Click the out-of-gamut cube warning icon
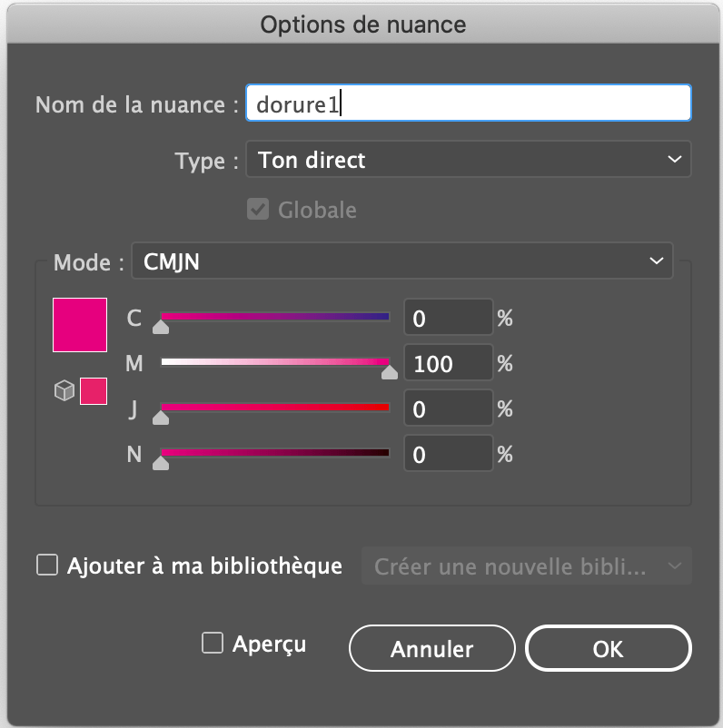723x728 pixels. point(64,390)
